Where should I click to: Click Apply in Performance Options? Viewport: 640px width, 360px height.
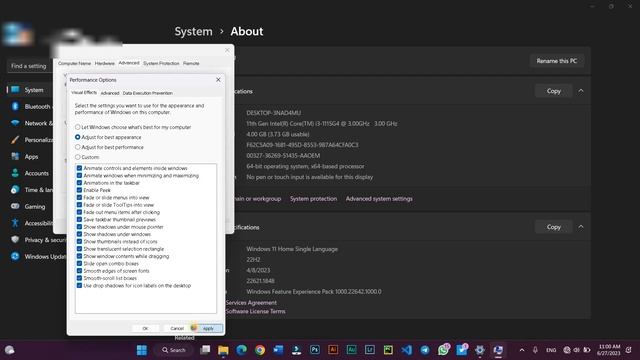(208, 328)
